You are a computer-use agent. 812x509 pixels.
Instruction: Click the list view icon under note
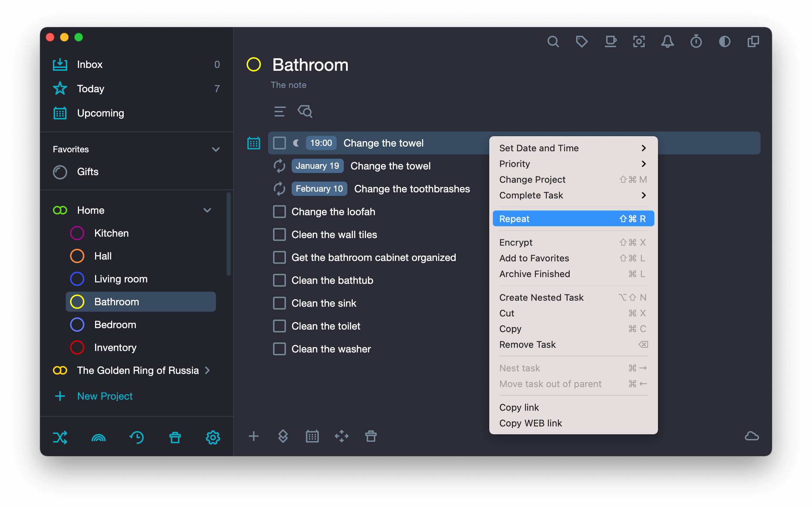click(279, 112)
